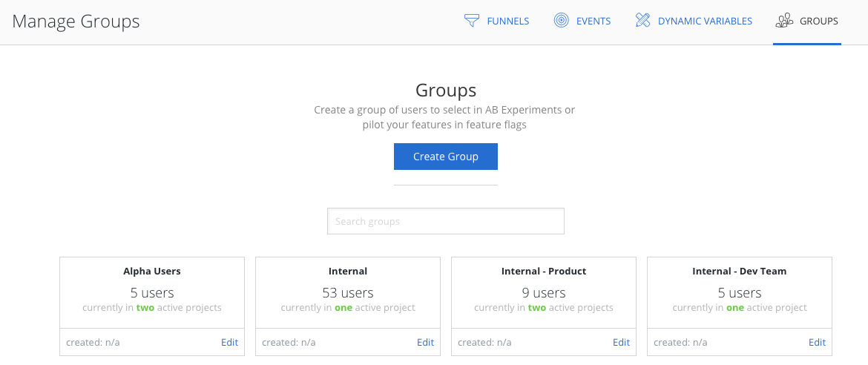Edit the Alpha Users group
The width and height of the screenshot is (868, 365).
(229, 342)
